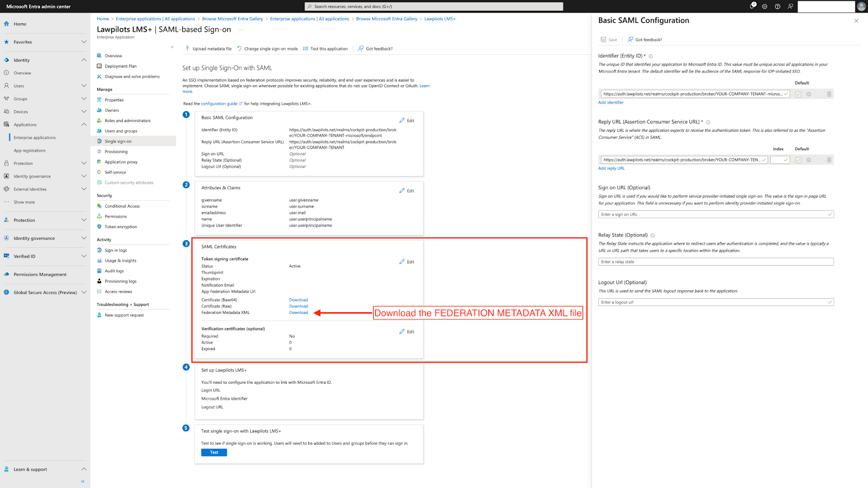Click the Home icon in left navigation
Image resolution: width=868 pixels, height=488 pixels.
tap(7, 24)
